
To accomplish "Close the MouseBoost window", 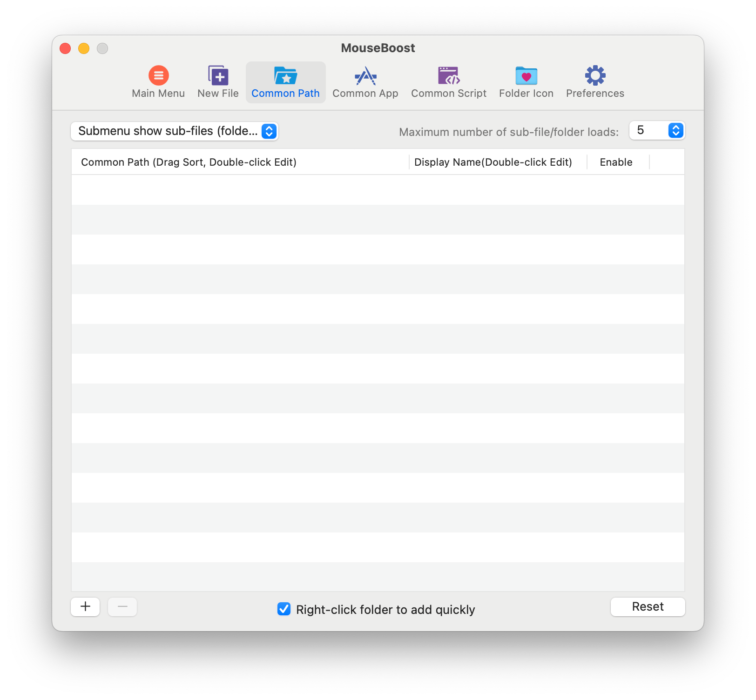I will [65, 48].
